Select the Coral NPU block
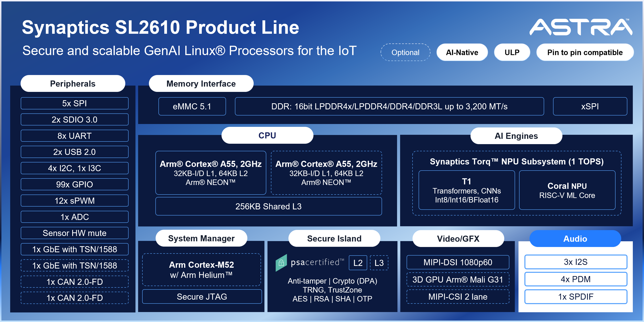Viewport: 644px width, 322px height. [567, 190]
